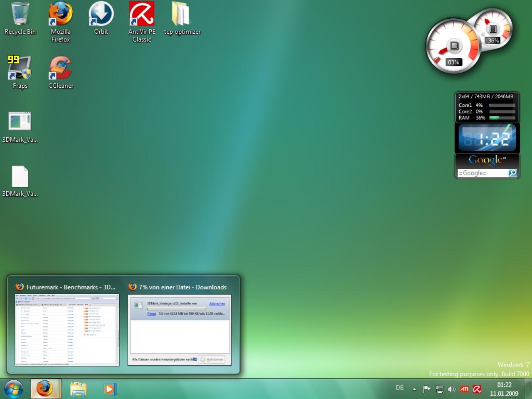Viewport: 532px width, 399px height.
Task: Click the Show desktop strip at the right end of the taskbar
Action: coord(528,389)
